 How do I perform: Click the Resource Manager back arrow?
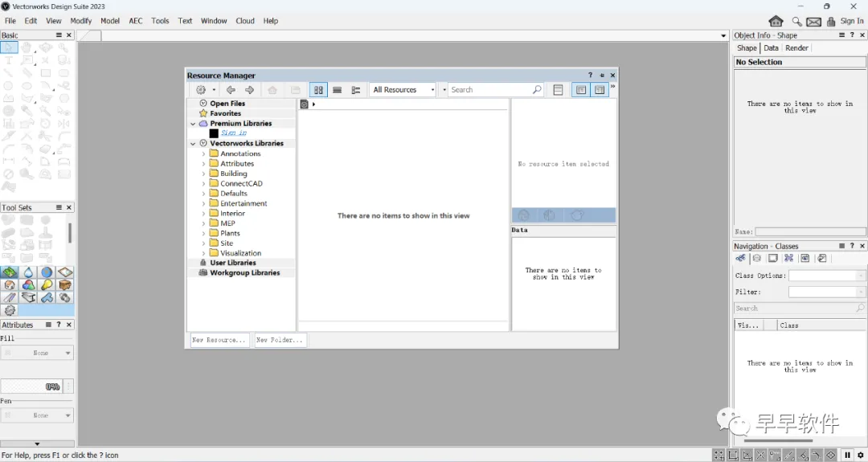coord(231,90)
